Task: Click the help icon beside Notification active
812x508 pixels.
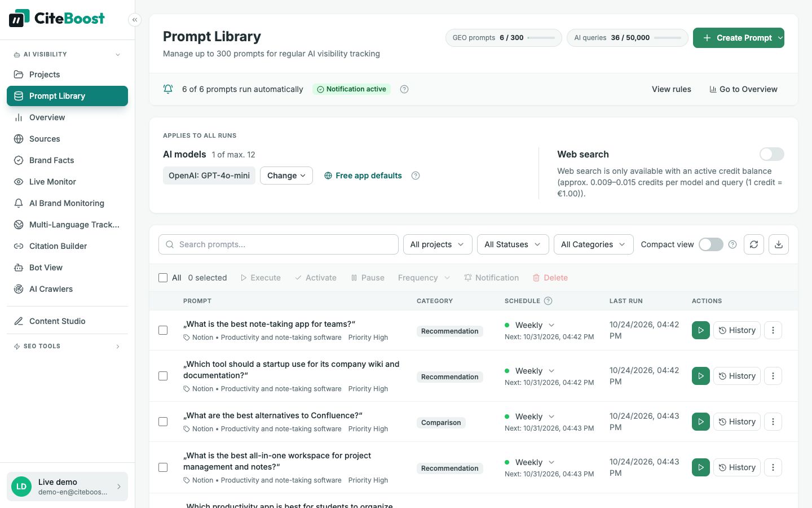Action: tap(404, 89)
